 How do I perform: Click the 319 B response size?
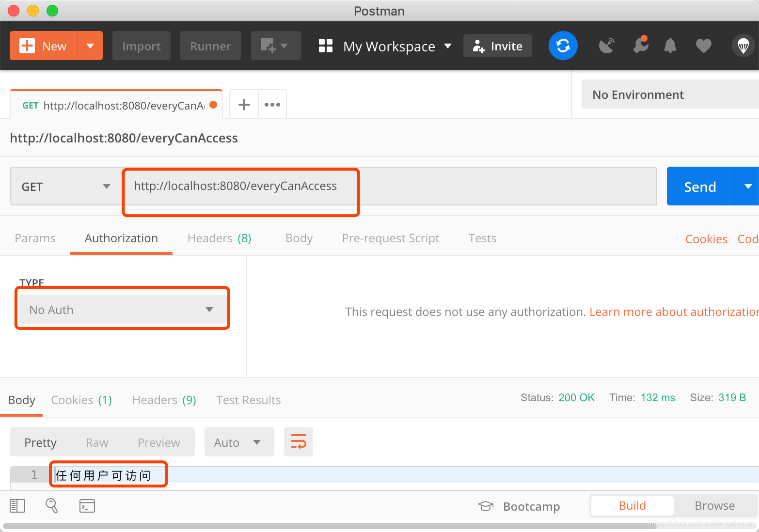coord(732,398)
